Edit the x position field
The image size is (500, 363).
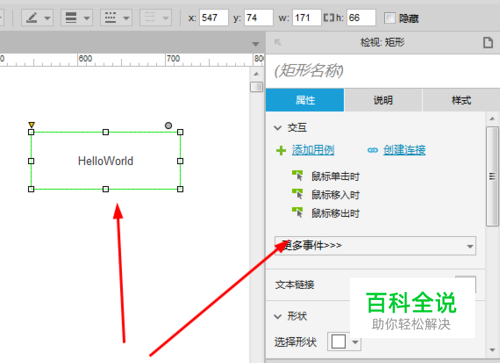point(214,18)
